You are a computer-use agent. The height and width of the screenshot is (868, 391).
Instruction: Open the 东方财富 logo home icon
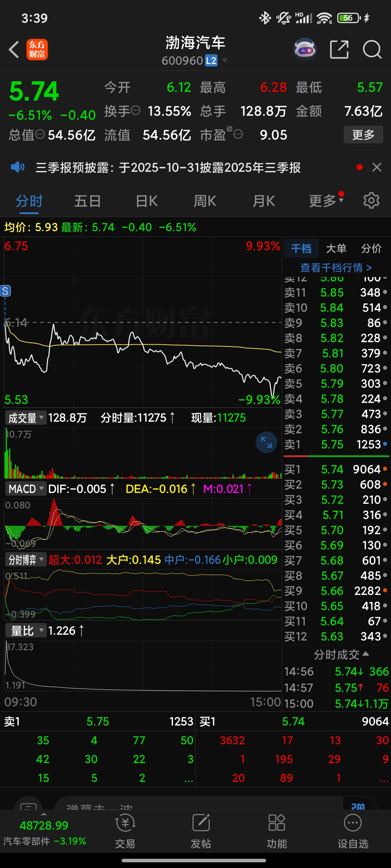pyautogui.click(x=37, y=50)
